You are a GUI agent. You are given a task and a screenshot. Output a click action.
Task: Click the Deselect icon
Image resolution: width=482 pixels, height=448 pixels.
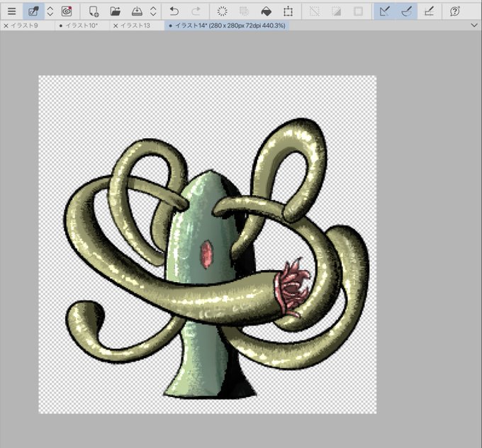[x=314, y=11]
